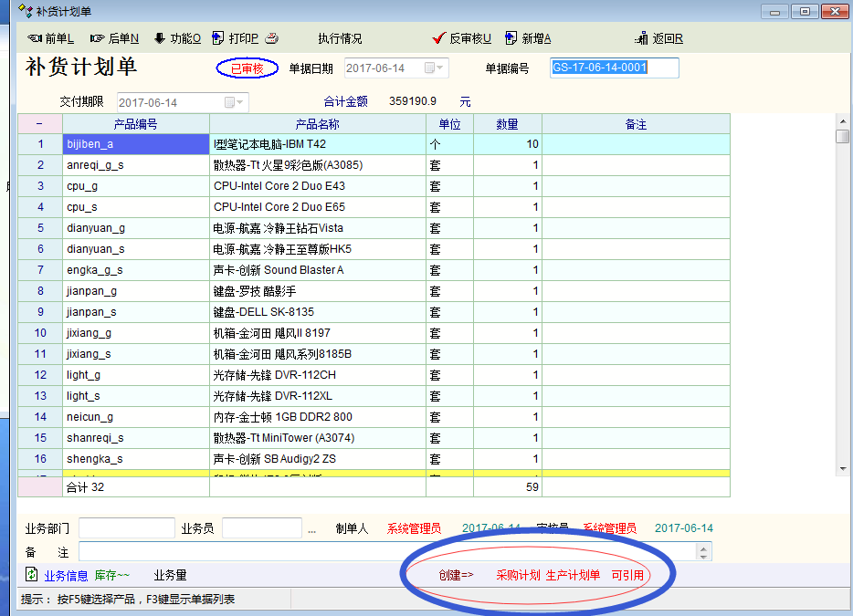Click the printer icon in toolbar
The image size is (853, 616).
(x=272, y=38)
